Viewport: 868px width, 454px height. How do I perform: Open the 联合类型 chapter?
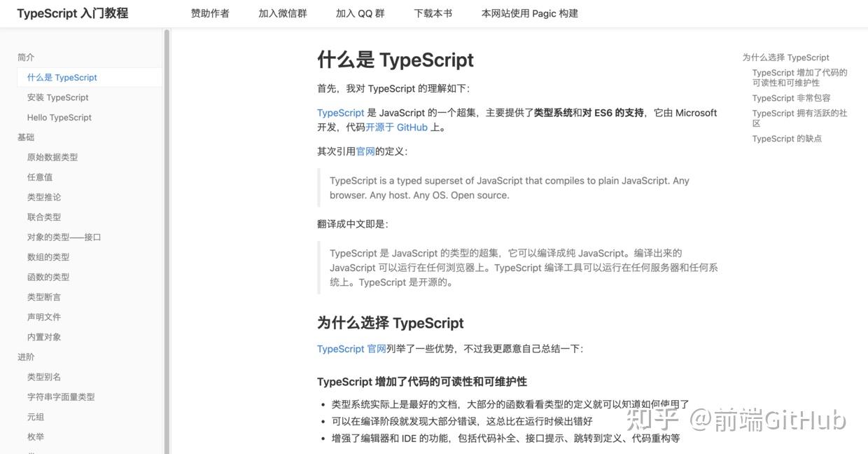point(45,216)
